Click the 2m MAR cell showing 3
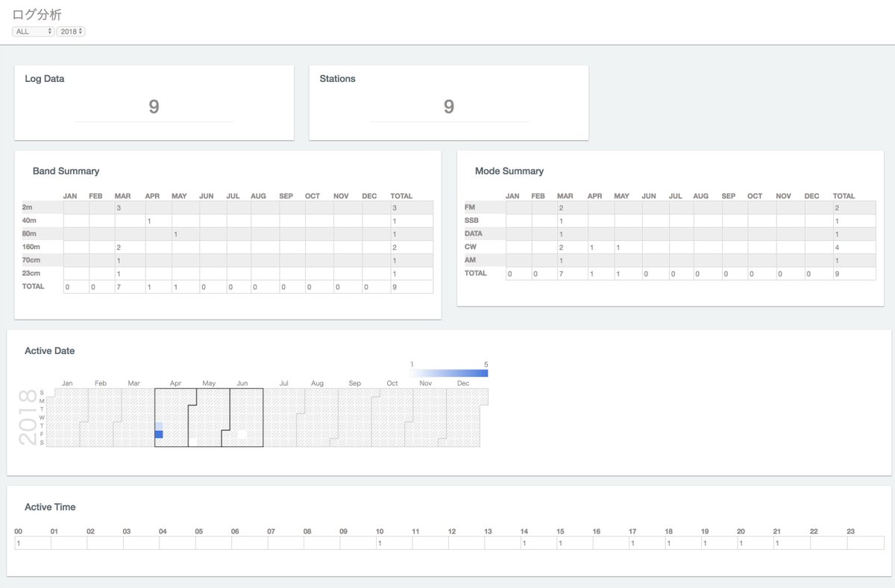Screen dimensions: 895x588 tap(130, 208)
